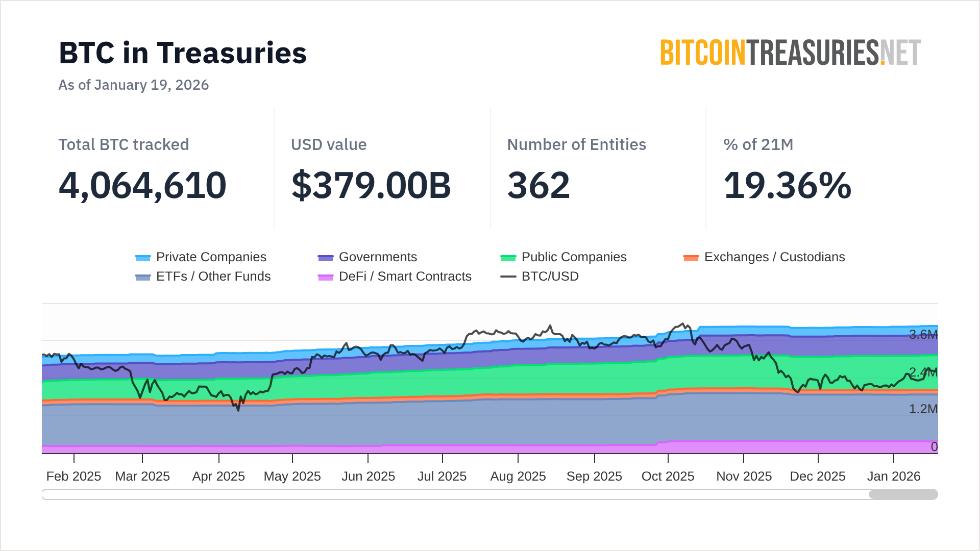Open the BitcoinTreasuries.NET logo link
The height and width of the screenshot is (551, 980).
[x=790, y=53]
